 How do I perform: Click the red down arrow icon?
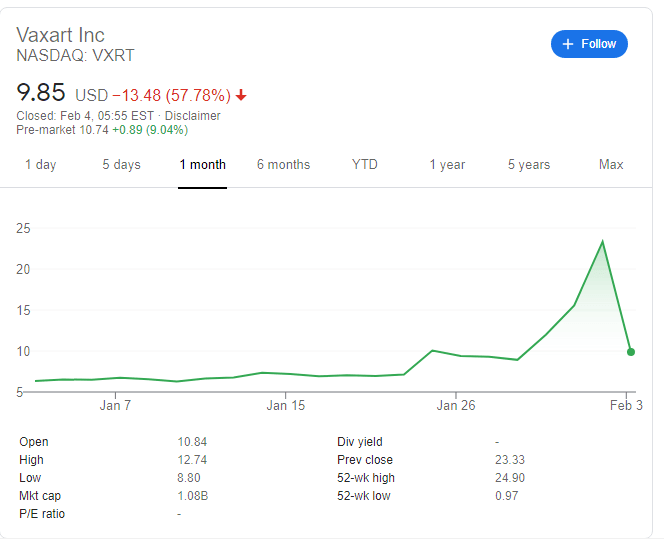[241, 96]
